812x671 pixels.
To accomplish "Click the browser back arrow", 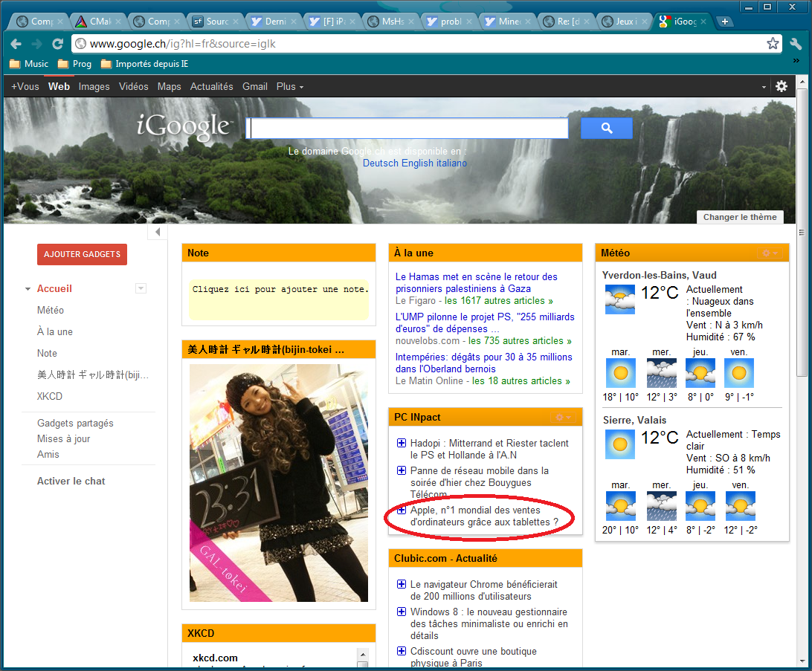I will (x=16, y=44).
